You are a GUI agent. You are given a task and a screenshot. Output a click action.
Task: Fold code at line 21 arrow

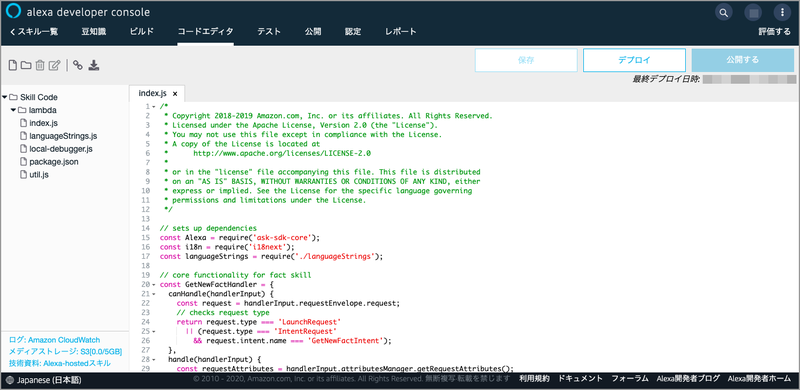pos(154,294)
